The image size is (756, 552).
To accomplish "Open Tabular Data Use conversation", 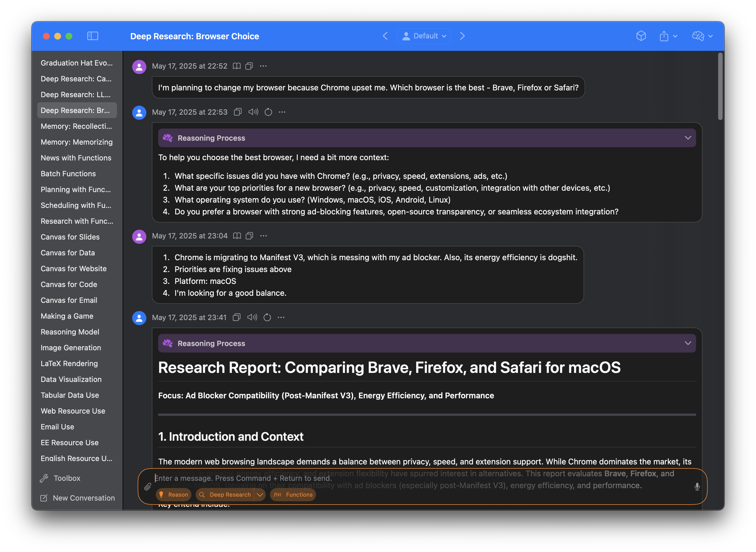I will pyautogui.click(x=77, y=395).
